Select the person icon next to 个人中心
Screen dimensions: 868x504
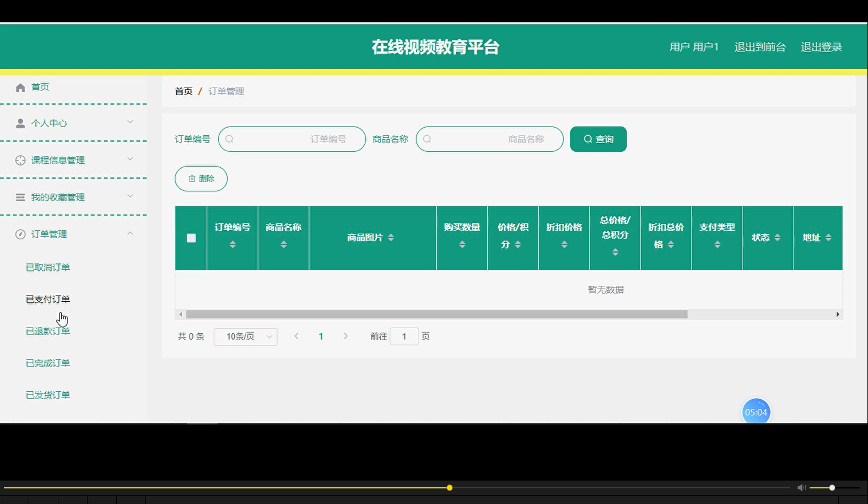click(20, 123)
